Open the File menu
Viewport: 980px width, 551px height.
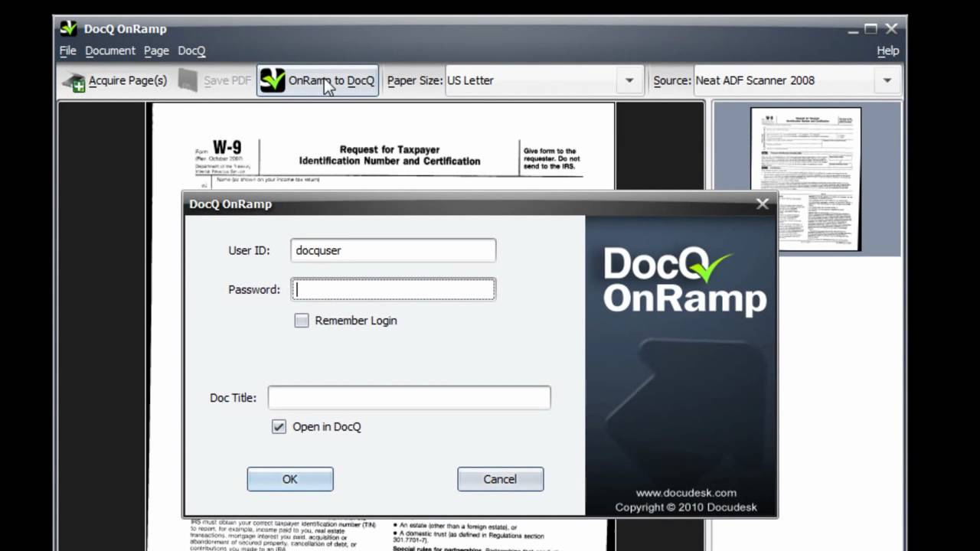[x=68, y=51]
